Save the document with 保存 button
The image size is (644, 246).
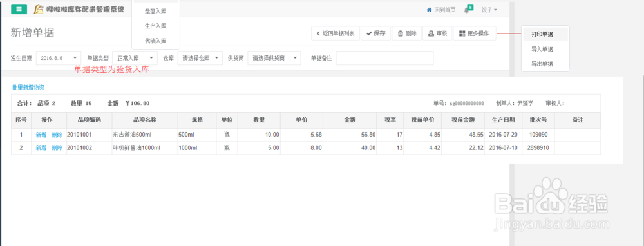tap(376, 33)
